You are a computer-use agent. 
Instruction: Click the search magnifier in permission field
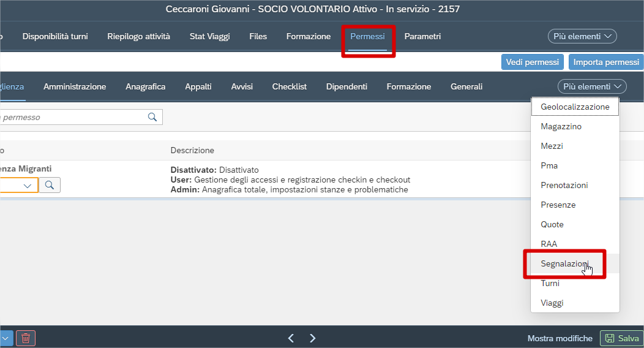pyautogui.click(x=152, y=117)
